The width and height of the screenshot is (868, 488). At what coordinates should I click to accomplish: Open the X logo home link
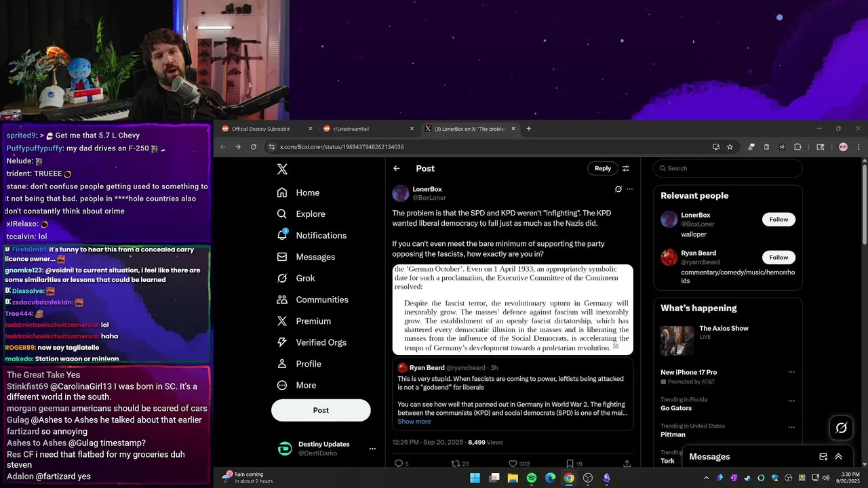coord(283,169)
